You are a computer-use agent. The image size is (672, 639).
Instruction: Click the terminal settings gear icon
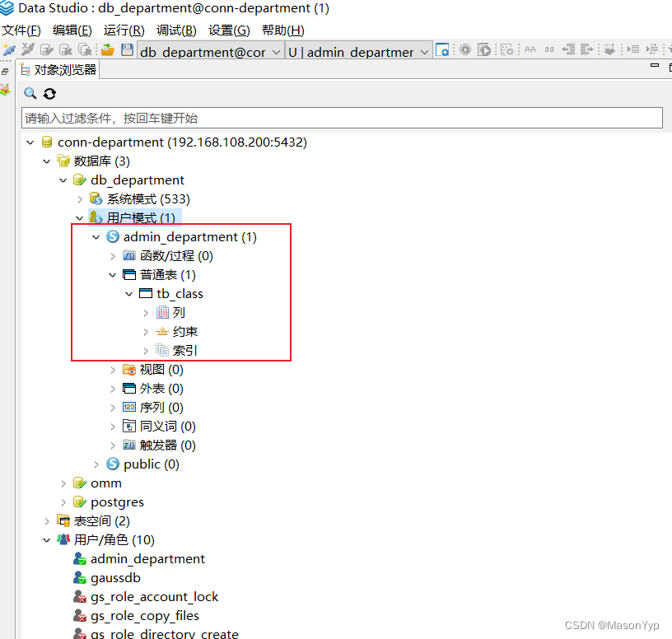pyautogui.click(x=505, y=49)
